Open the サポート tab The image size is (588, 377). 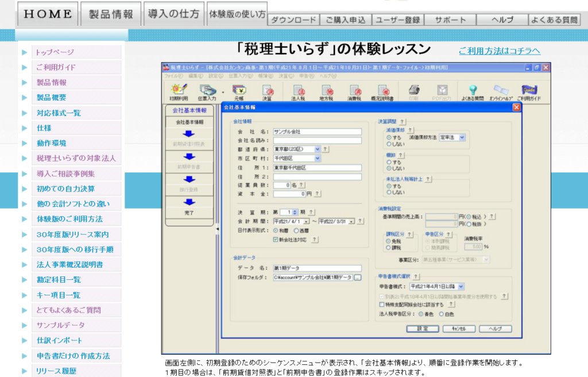pyautogui.click(x=450, y=20)
